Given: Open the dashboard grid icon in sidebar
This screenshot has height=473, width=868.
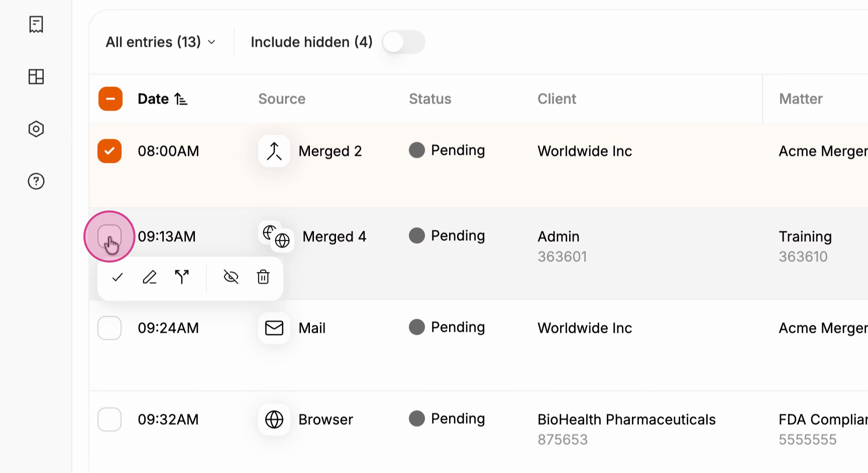Looking at the screenshot, I should tap(36, 76).
